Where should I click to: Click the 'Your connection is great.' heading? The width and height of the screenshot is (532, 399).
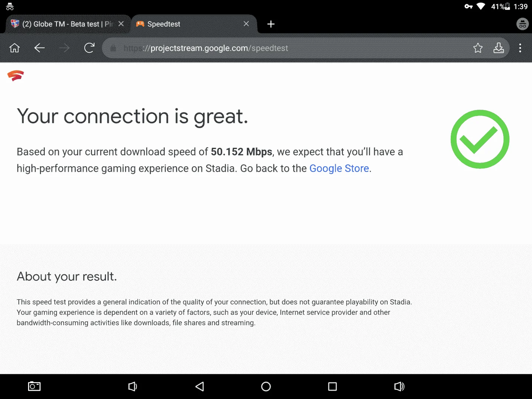click(132, 117)
